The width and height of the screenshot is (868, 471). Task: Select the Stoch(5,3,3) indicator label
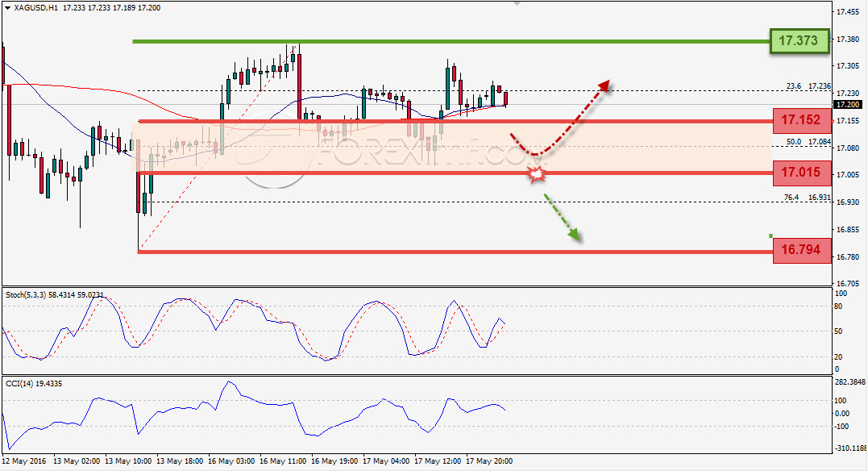[x=26, y=295]
